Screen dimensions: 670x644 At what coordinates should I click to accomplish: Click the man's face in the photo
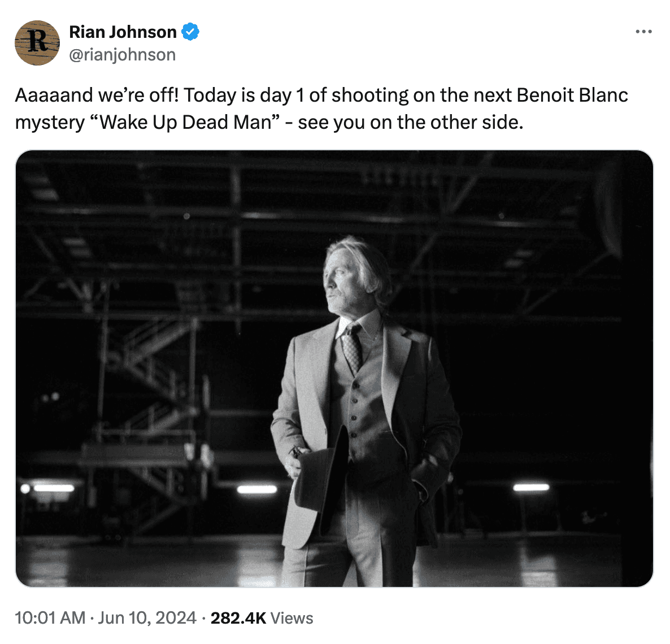point(338,280)
